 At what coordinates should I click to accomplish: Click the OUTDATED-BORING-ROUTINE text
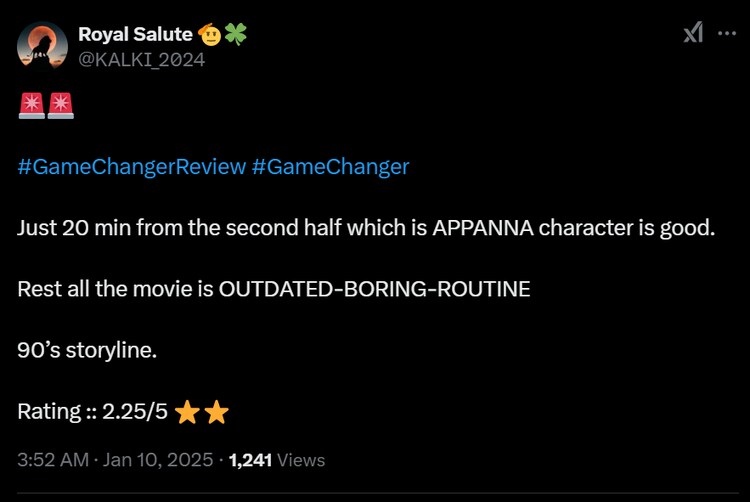[374, 289]
